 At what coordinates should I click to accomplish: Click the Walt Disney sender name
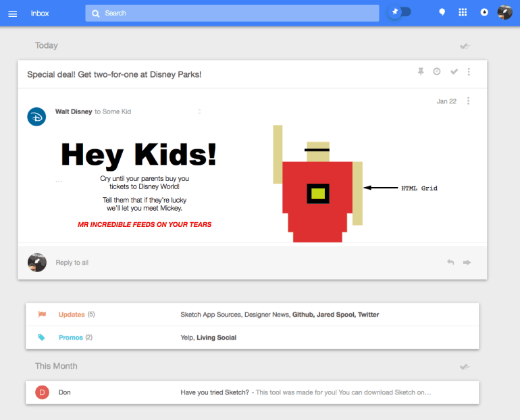coord(74,111)
